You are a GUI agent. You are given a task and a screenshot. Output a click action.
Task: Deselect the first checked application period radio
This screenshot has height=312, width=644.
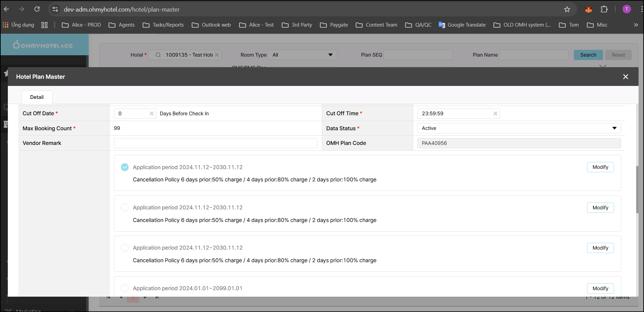[125, 167]
